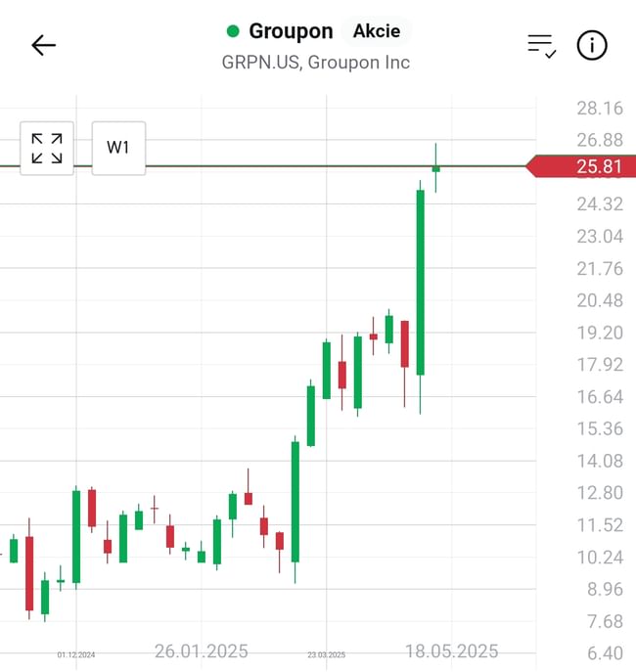This screenshot has width=636, height=672.
Task: Click the 26.01.2025 date label
Action: click(202, 651)
